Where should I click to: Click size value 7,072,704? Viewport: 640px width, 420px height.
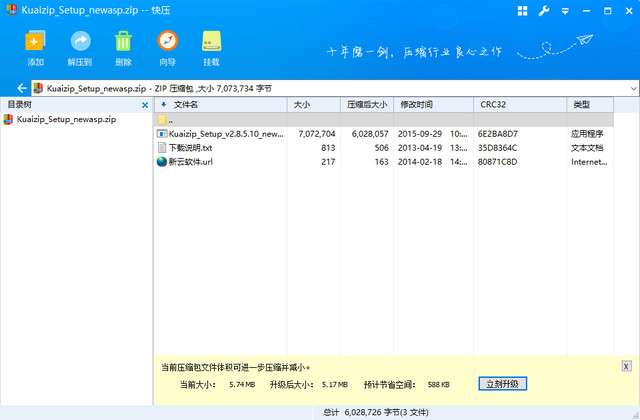coord(317,133)
